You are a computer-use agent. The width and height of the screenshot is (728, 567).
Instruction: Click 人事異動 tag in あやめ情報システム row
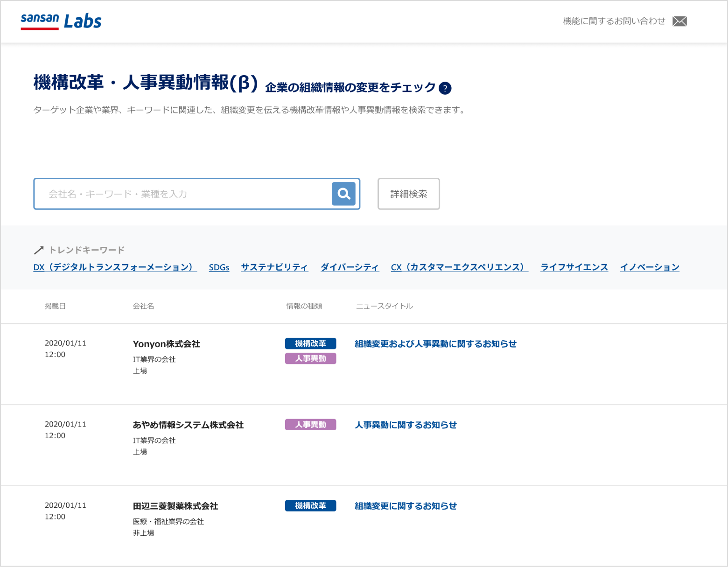click(x=311, y=425)
